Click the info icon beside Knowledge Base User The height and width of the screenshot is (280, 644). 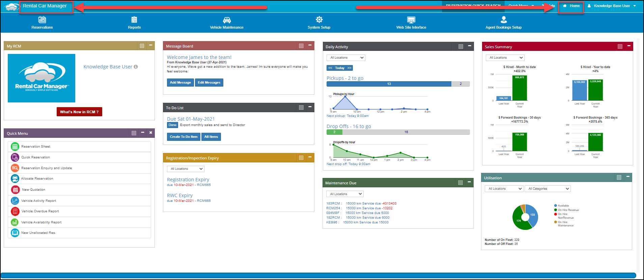(136, 67)
